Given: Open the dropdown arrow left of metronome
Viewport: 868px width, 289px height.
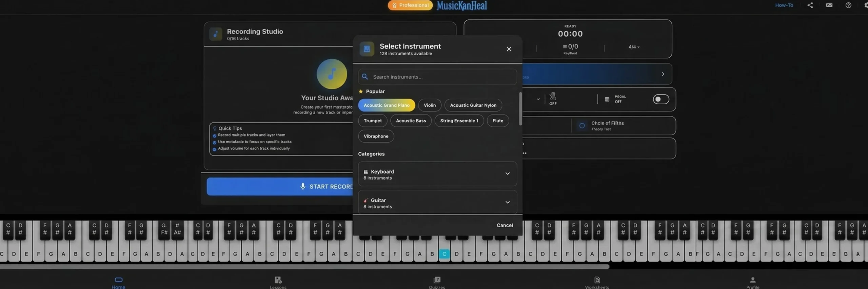Looking at the screenshot, I should point(538,99).
